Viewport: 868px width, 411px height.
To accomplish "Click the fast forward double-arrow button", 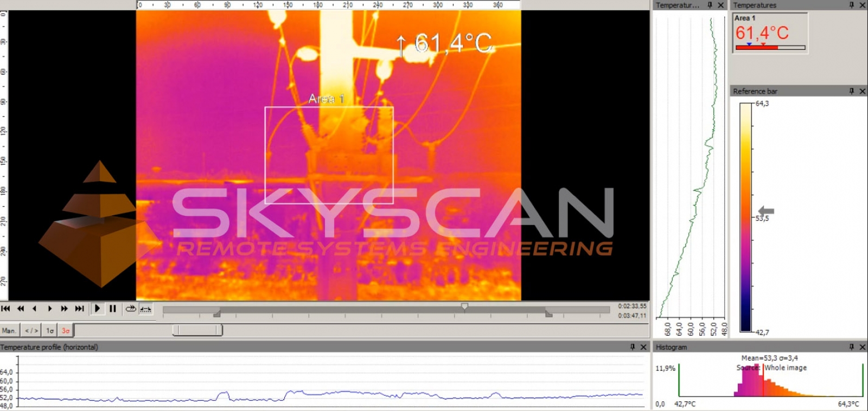I will (65, 309).
